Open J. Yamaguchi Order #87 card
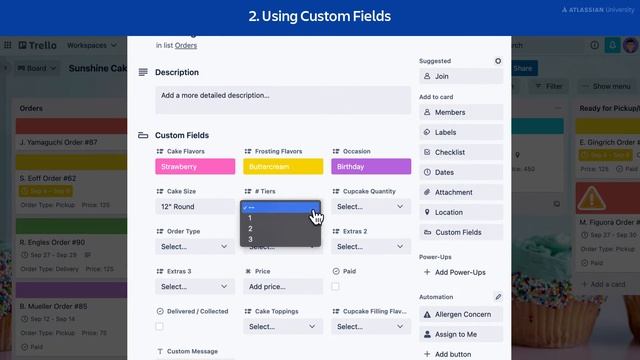 click(x=71, y=135)
